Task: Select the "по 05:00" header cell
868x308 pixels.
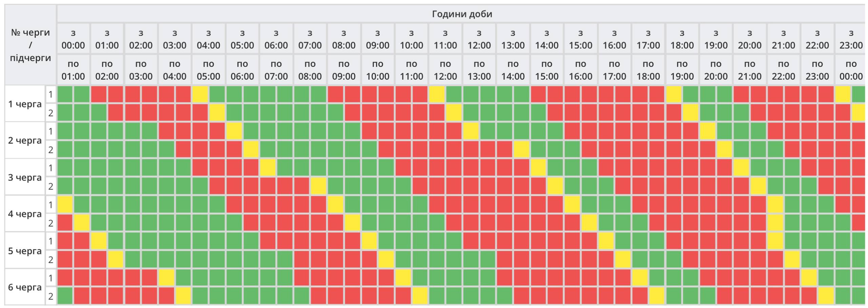Action: 209,70
